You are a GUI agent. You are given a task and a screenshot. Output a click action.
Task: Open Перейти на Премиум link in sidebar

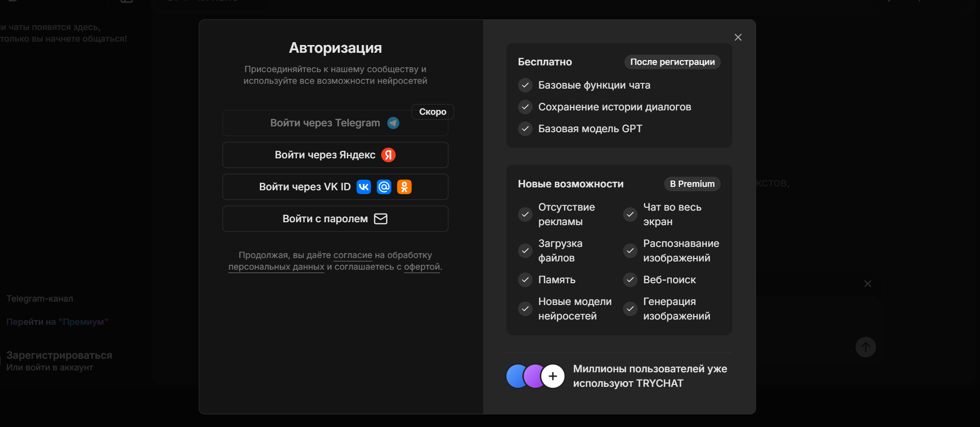tap(57, 322)
